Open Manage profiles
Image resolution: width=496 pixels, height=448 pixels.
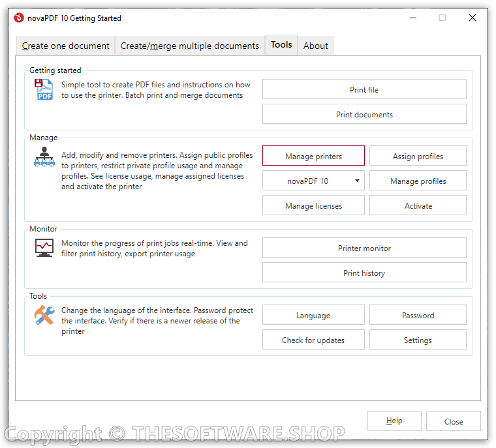tap(418, 181)
